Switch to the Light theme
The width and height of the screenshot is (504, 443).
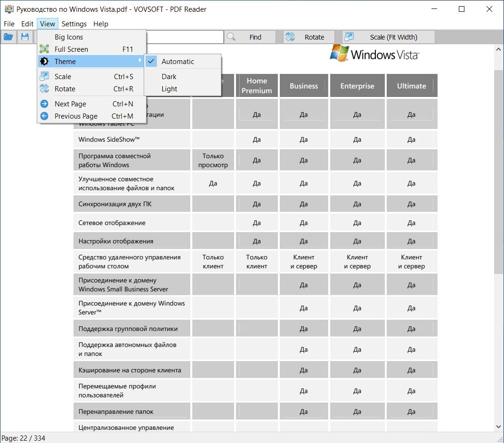point(183,89)
